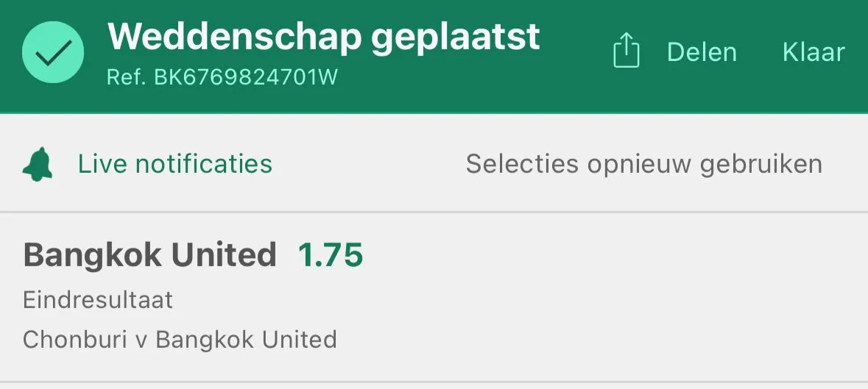Click the green header bar background
This screenshot has width=868, height=389.
576,94
